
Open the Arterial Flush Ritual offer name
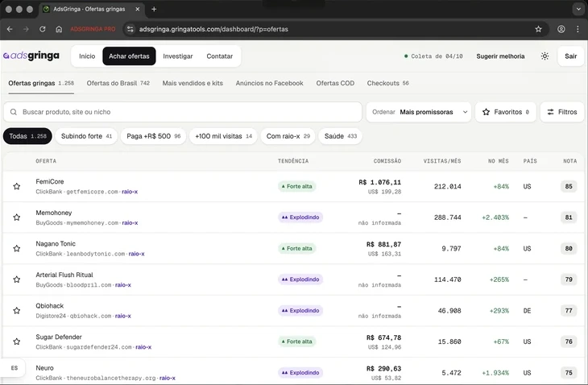pyautogui.click(x=64, y=275)
